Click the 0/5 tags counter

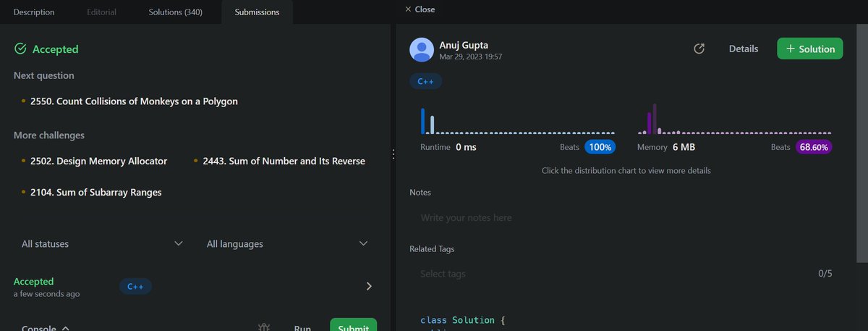click(x=825, y=274)
